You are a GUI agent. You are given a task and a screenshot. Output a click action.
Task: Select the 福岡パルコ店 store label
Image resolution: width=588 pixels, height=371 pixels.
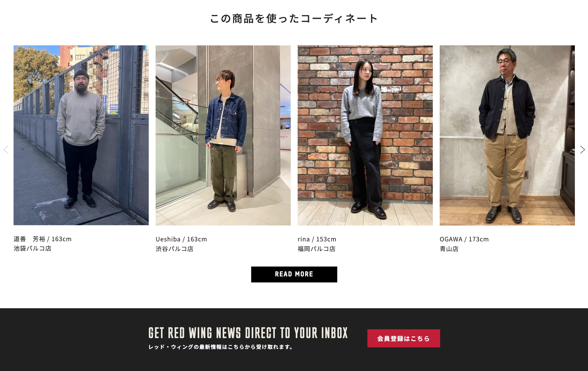tap(317, 249)
